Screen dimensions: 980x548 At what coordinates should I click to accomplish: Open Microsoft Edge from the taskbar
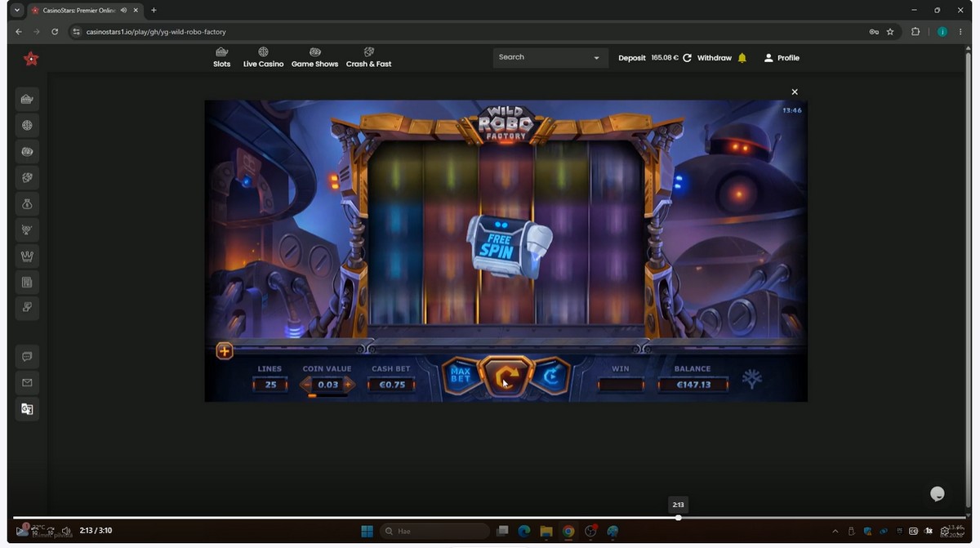pos(524,532)
